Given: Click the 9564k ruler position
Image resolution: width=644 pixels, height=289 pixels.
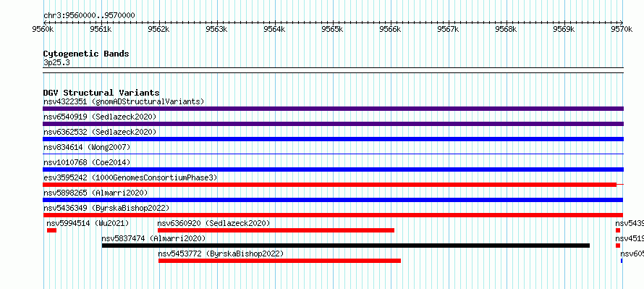Looking at the screenshot, I should pos(275,29).
